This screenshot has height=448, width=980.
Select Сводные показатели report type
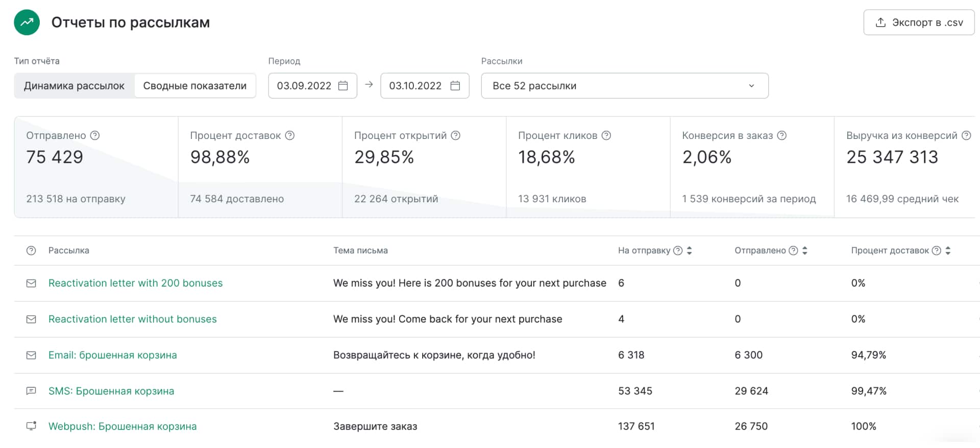click(195, 86)
